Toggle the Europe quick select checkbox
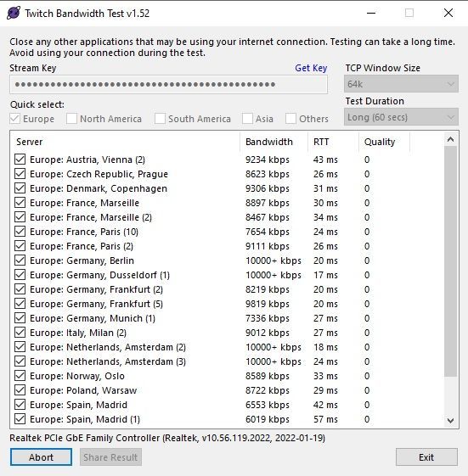468x476 pixels. coord(15,119)
